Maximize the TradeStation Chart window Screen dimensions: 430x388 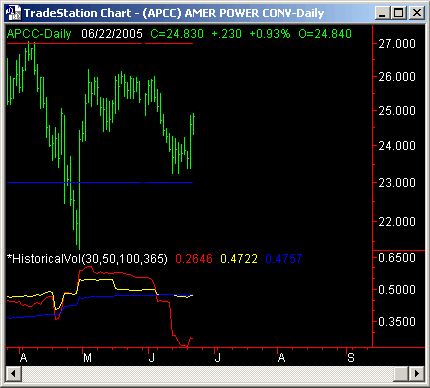coord(398,13)
